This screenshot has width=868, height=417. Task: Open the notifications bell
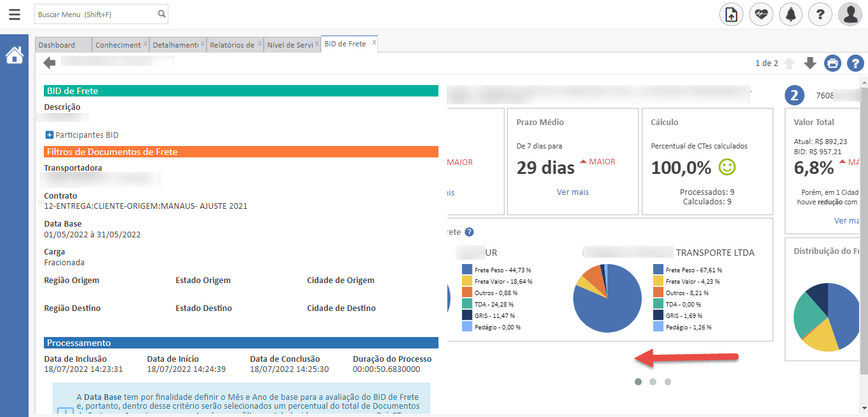[x=790, y=14]
